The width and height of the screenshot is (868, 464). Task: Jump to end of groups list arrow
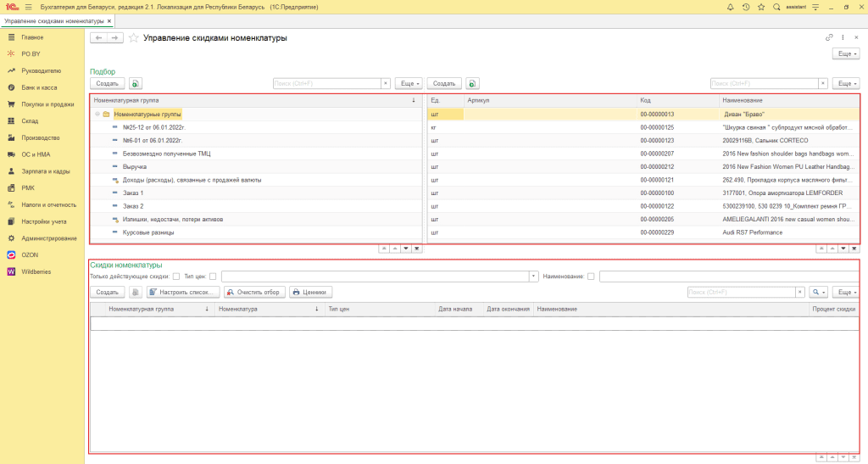click(417, 249)
